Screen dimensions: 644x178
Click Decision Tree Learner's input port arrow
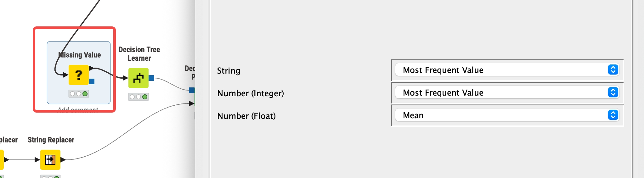click(125, 78)
